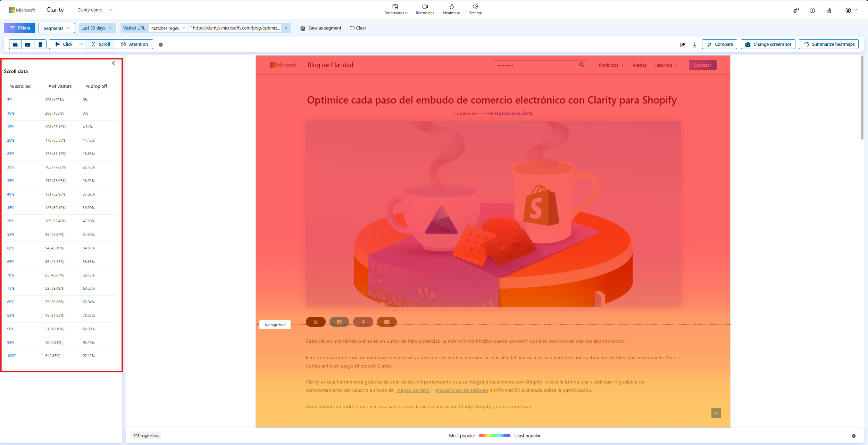The height and width of the screenshot is (445, 868).
Task: Open the Dashboards menu
Action: click(395, 9)
